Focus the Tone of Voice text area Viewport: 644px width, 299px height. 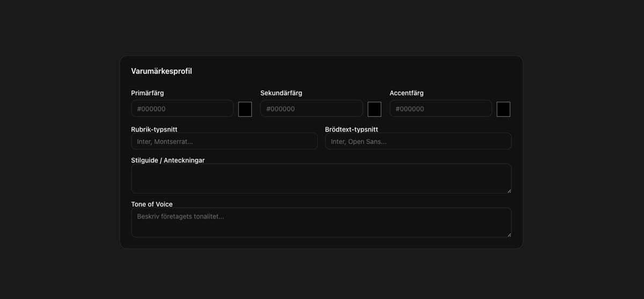321,222
